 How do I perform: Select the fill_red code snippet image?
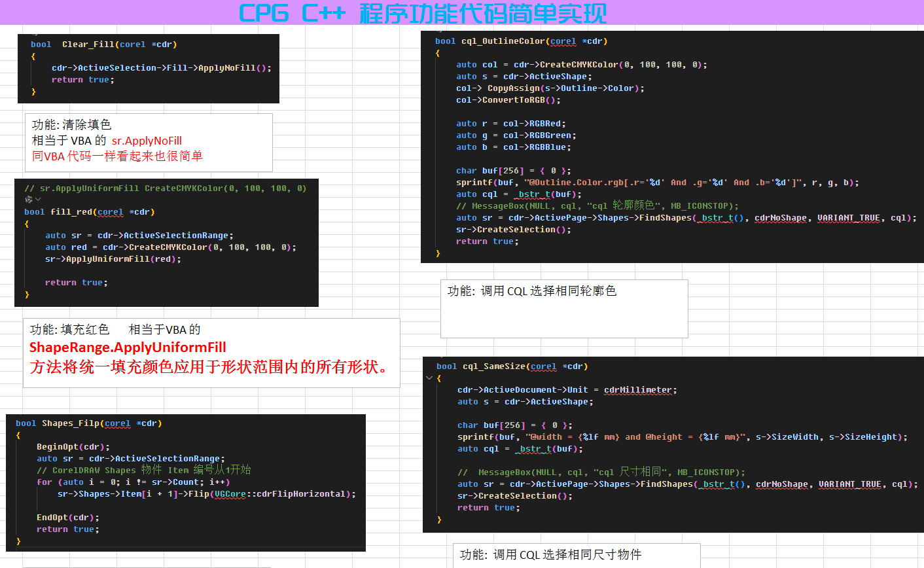point(166,243)
